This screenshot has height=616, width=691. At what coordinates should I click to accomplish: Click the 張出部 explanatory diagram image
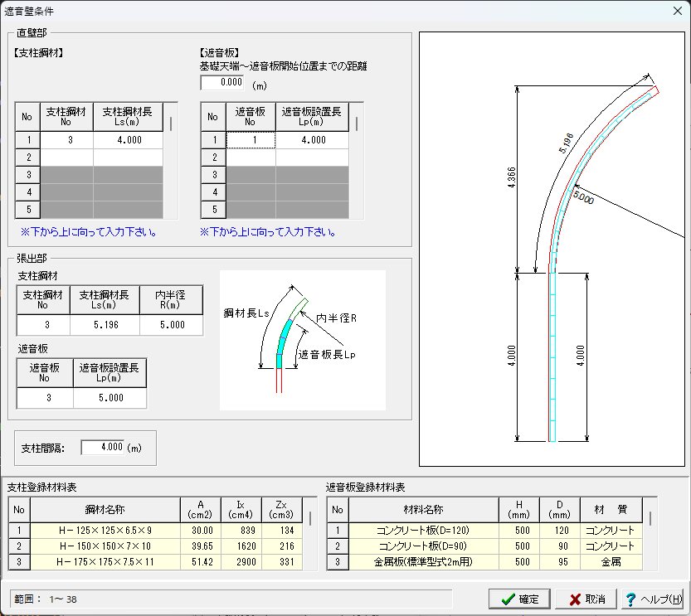pyautogui.click(x=302, y=339)
